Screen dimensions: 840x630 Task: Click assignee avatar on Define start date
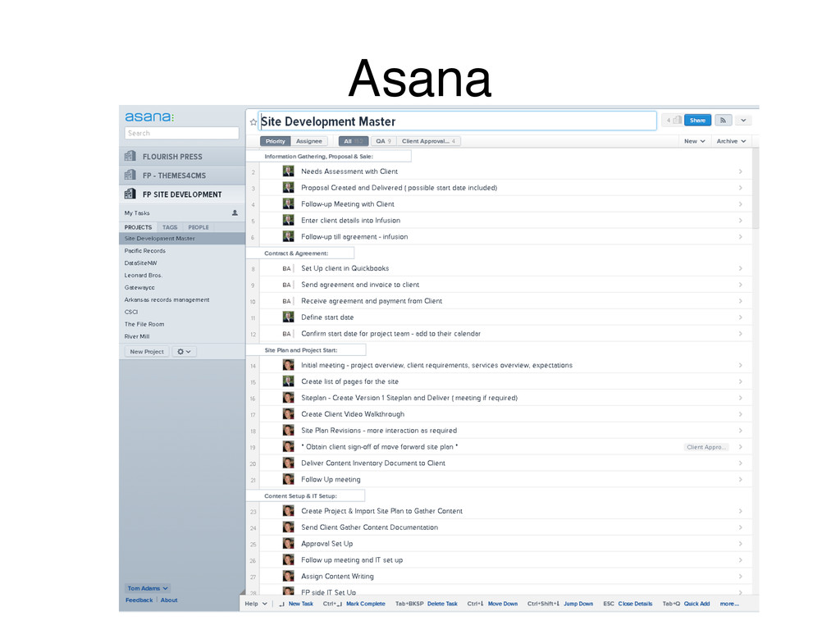coord(288,317)
